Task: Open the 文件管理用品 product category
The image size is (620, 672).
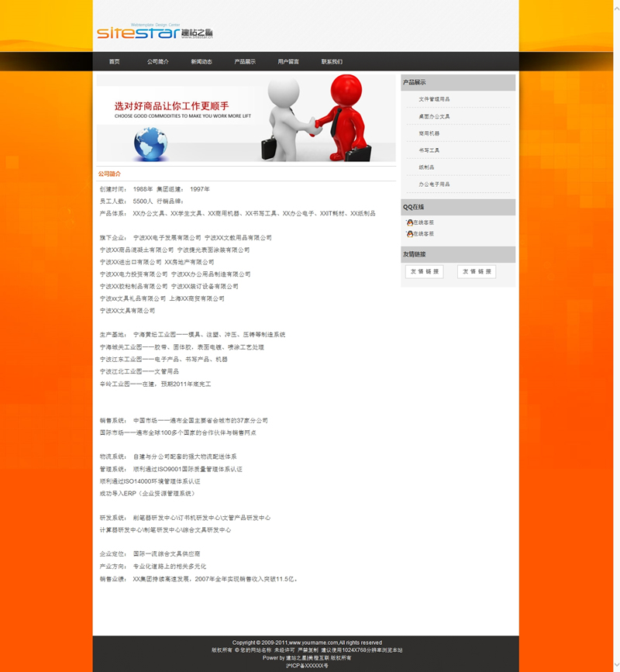Action: pos(434,99)
